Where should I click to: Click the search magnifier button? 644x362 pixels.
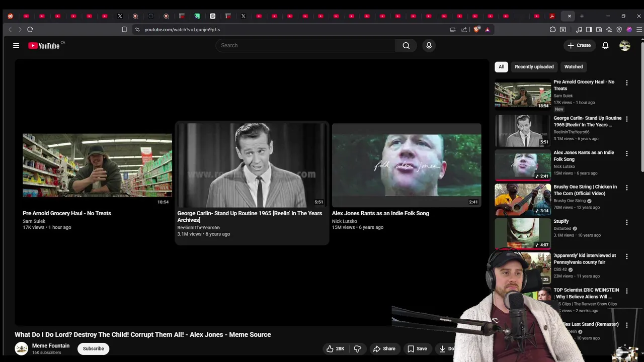406,46
